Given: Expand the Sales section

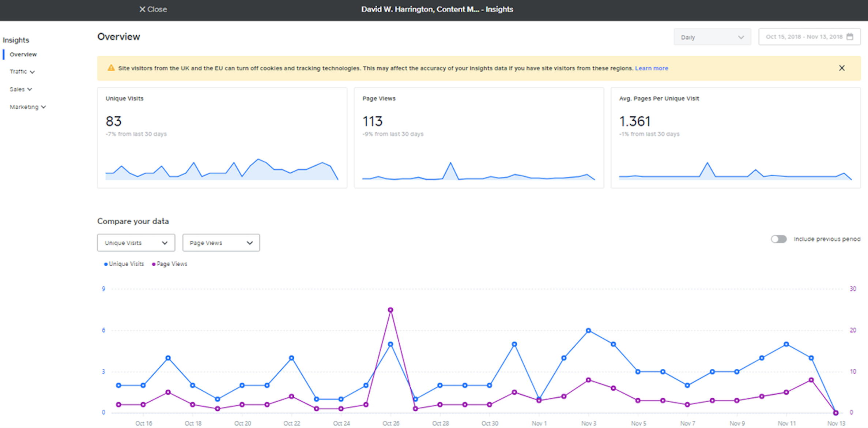Looking at the screenshot, I should tap(21, 89).
